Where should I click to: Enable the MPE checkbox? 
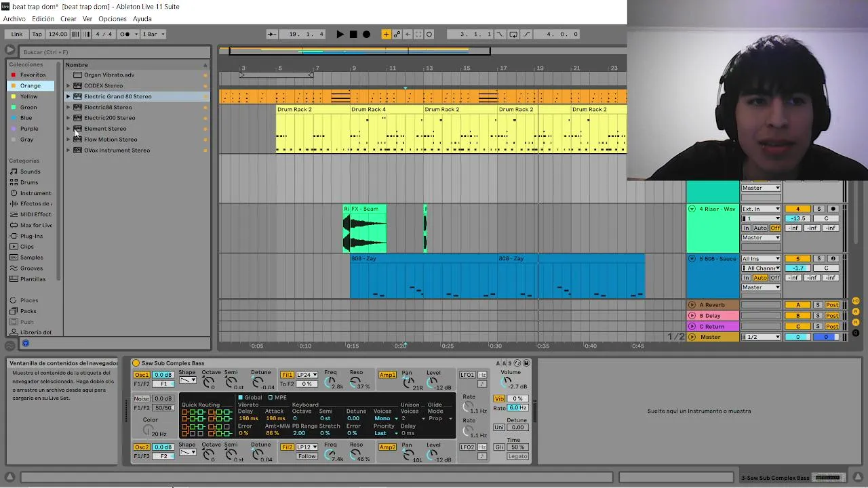[x=271, y=398]
